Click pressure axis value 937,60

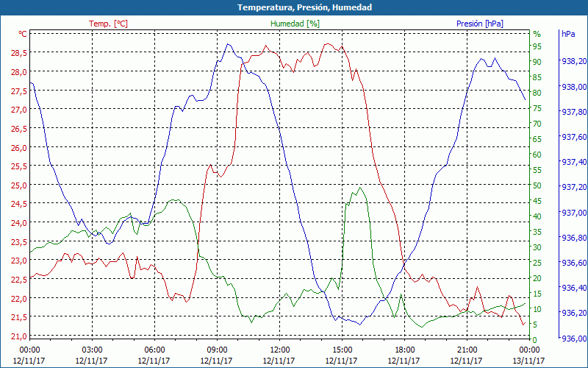574,137
